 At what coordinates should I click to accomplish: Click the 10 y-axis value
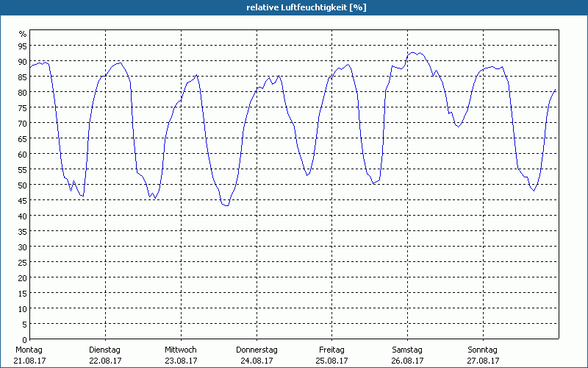[23, 308]
